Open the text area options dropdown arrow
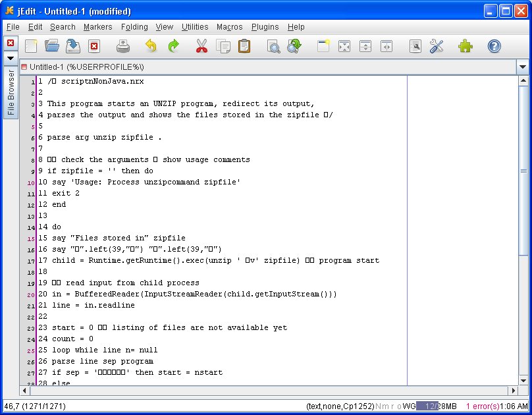Image resolution: width=532 pixels, height=415 pixels. coord(523,67)
